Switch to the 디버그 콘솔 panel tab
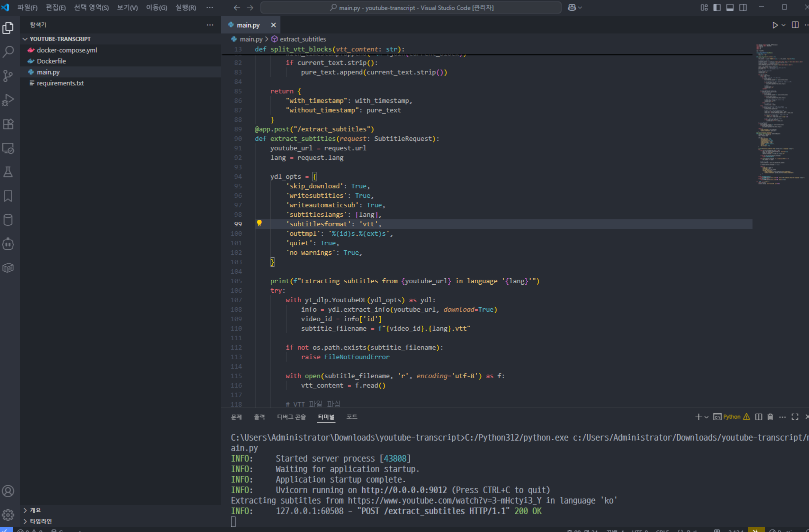The width and height of the screenshot is (809, 532). (x=291, y=417)
